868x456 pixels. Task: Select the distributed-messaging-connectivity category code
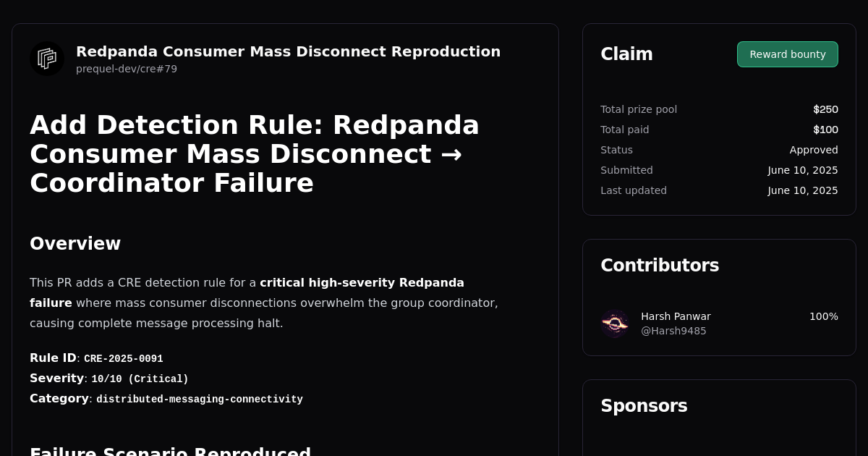[x=200, y=399]
